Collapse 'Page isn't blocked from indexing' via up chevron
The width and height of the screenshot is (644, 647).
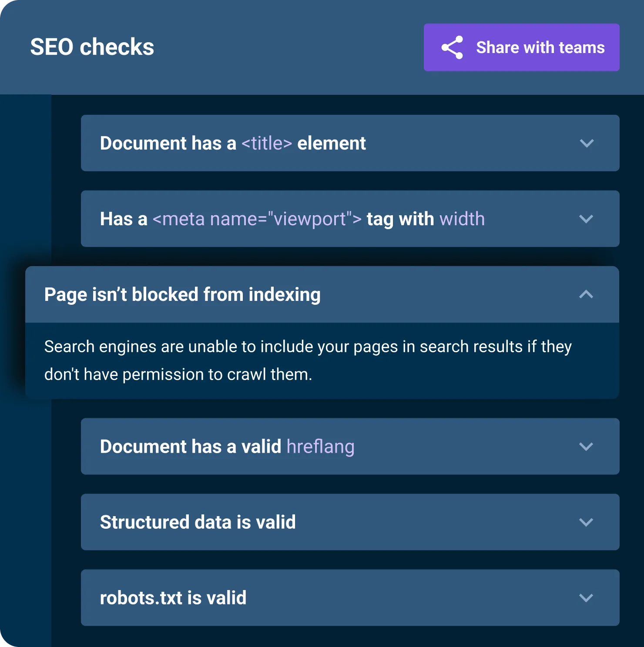(586, 294)
